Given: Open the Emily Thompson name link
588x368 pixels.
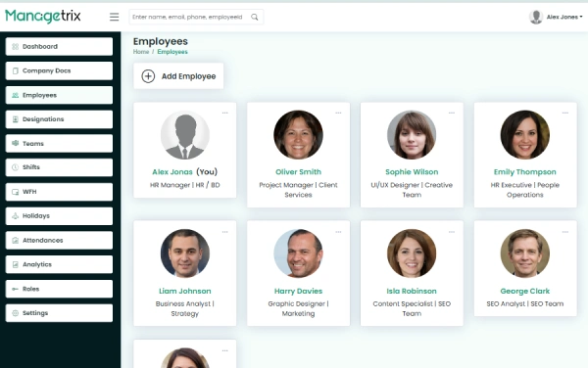Looking at the screenshot, I should tap(525, 172).
